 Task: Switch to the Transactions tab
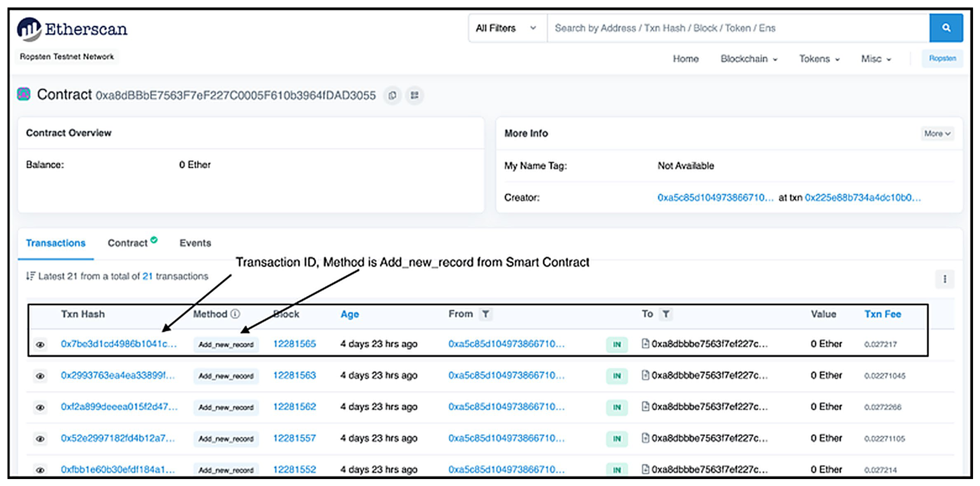coord(56,243)
